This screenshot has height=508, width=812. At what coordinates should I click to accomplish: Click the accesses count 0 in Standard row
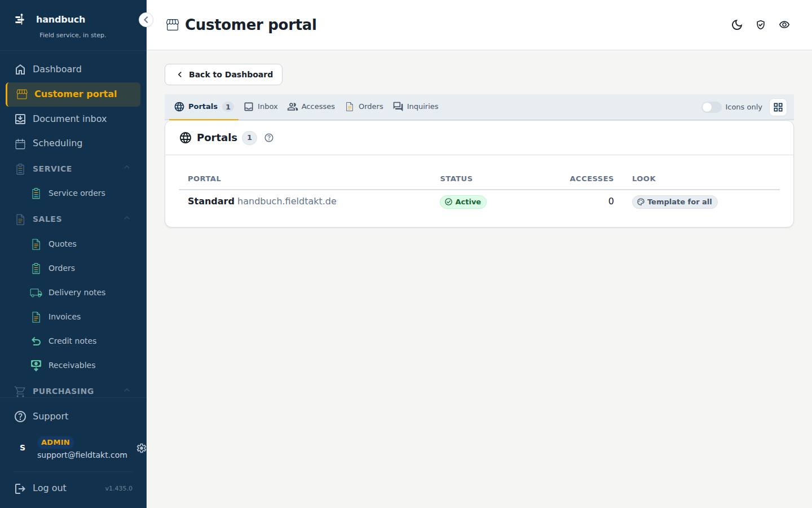(611, 202)
